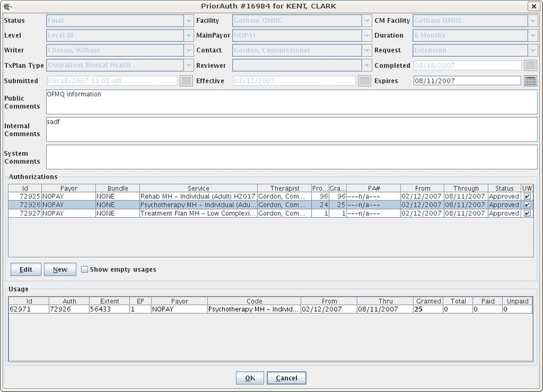Open the CM Facility dropdown
This screenshot has height=392, width=543.
[x=533, y=20]
